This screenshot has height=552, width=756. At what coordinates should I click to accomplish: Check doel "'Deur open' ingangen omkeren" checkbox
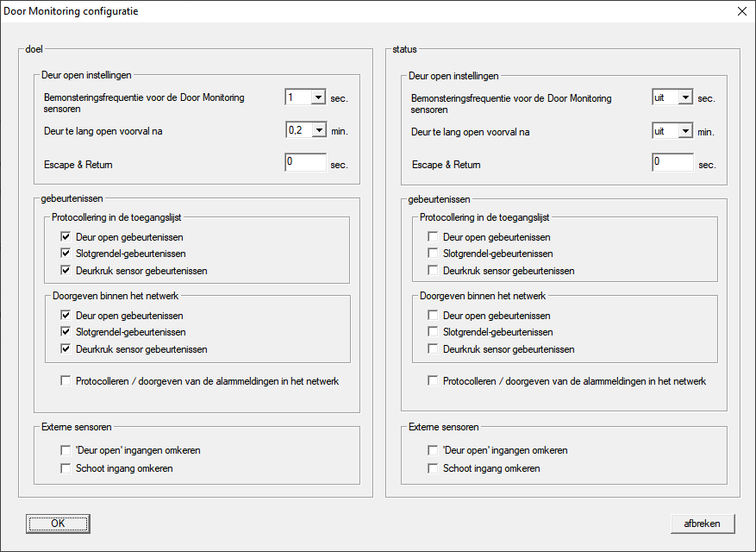(66, 450)
